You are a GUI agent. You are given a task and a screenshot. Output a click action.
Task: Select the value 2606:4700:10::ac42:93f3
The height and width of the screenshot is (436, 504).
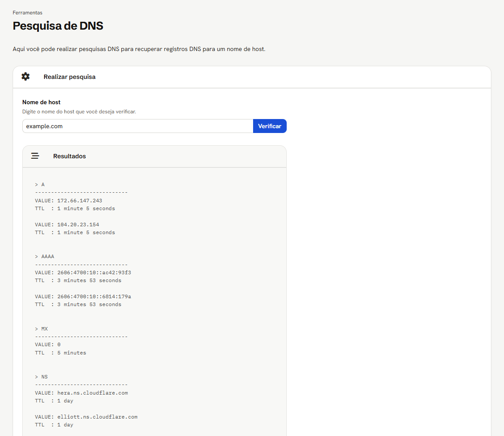tap(94, 272)
